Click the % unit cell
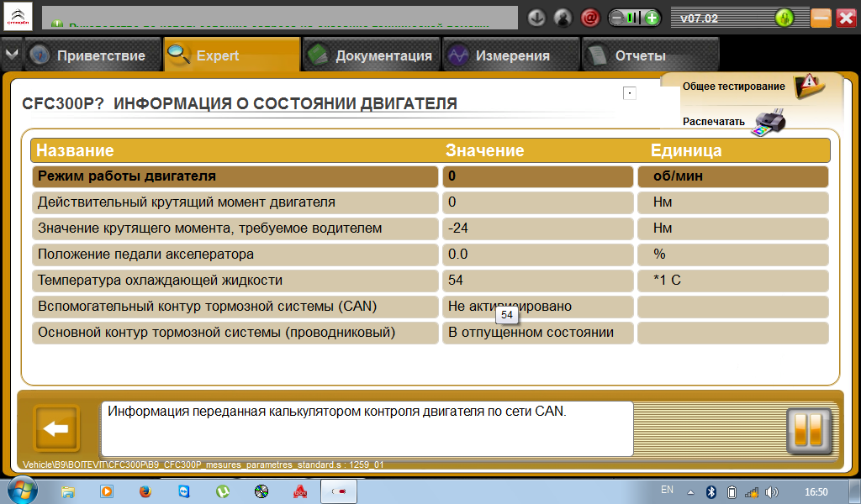The width and height of the screenshot is (861, 504). [x=732, y=254]
